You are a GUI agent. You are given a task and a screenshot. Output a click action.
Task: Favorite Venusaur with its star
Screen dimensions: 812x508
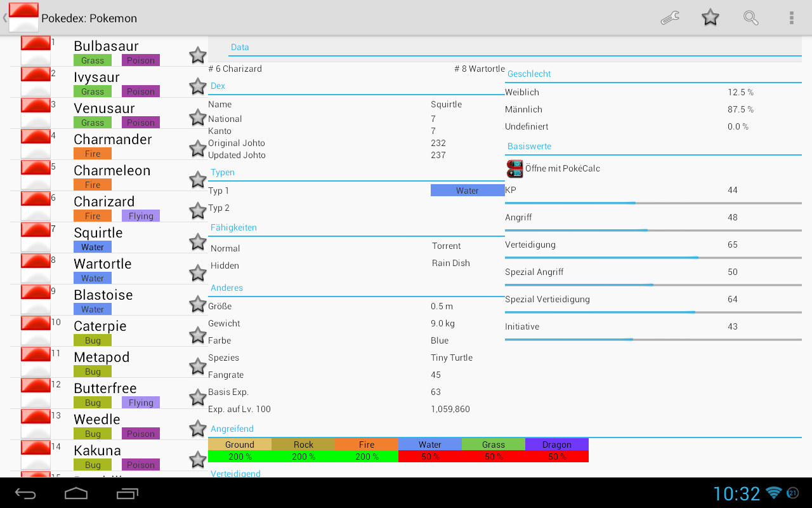[x=198, y=117]
